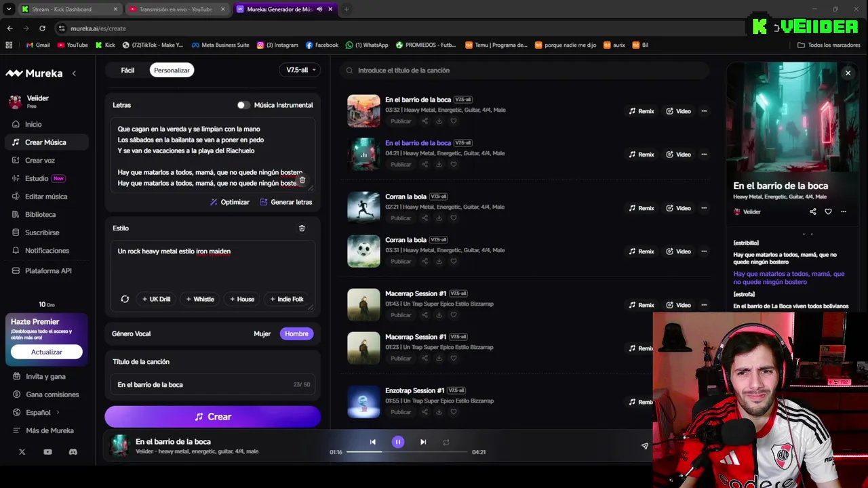Pause the playing song
868x488 pixels.
[398, 442]
